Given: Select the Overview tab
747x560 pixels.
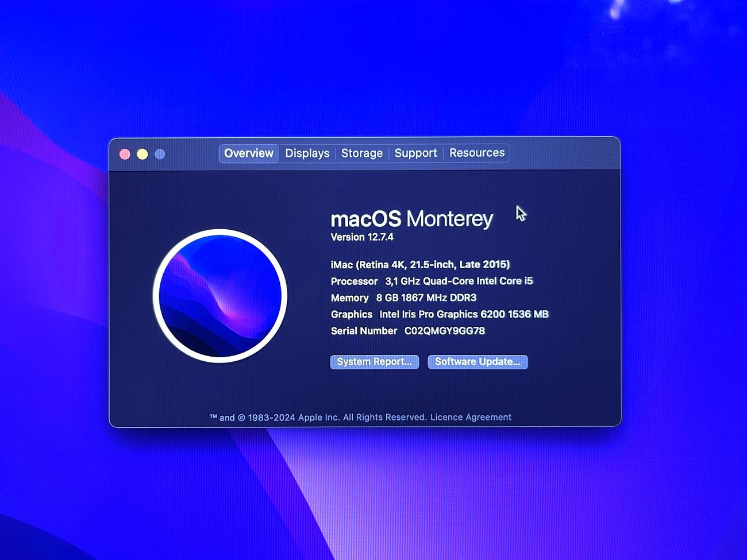Looking at the screenshot, I should click(249, 153).
